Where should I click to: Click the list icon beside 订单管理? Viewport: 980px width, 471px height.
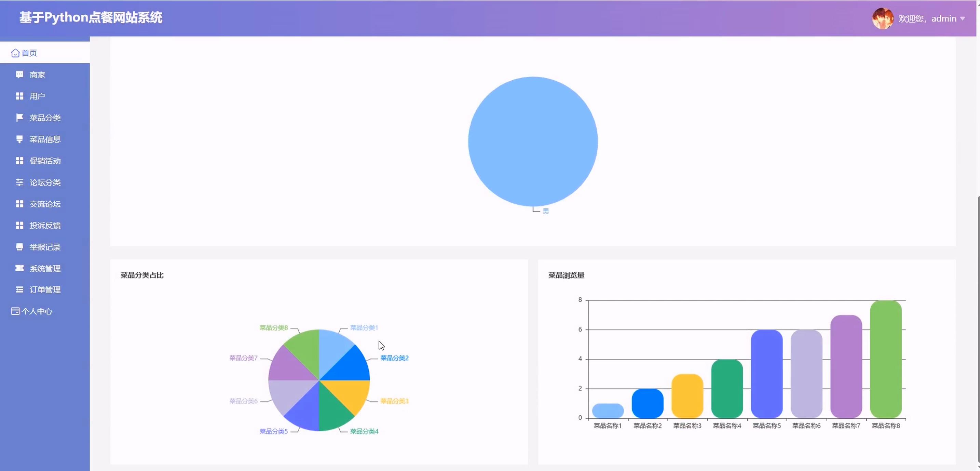pos(19,290)
